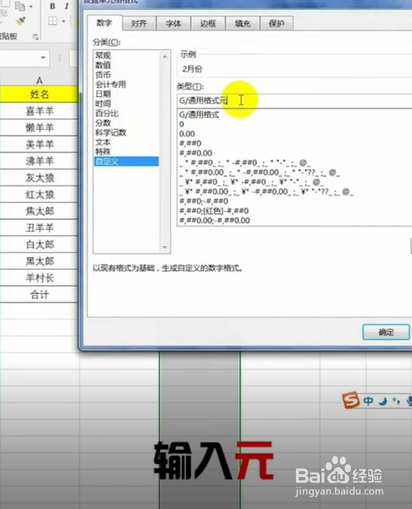Choose format 0.00 in type list
The height and width of the screenshot is (509, 412).
click(187, 134)
